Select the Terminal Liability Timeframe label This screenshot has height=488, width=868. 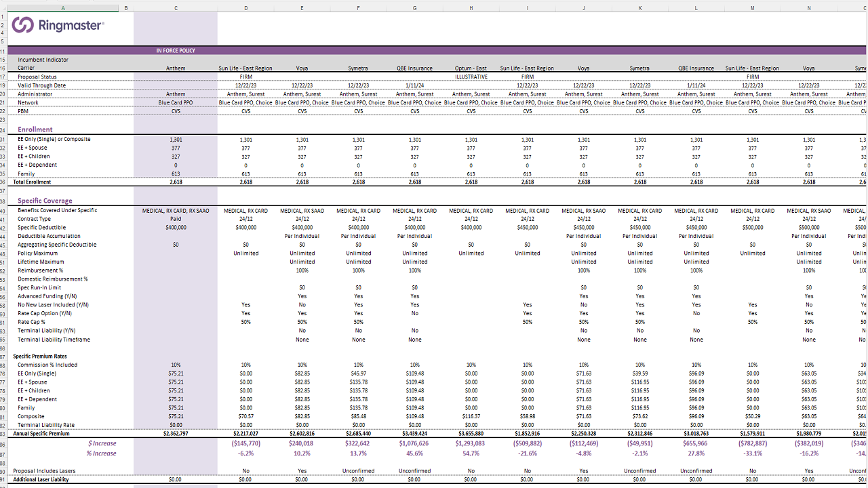pyautogui.click(x=54, y=340)
